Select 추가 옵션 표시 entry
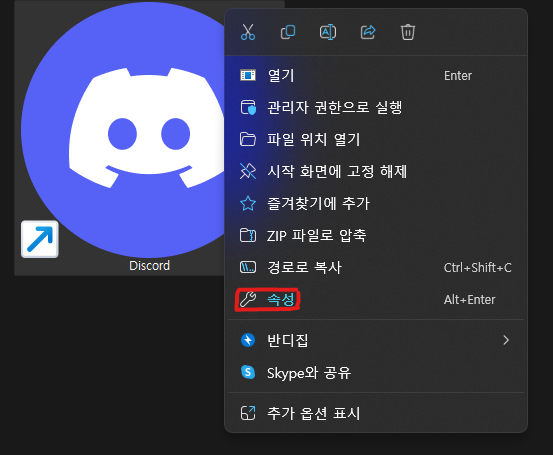This screenshot has height=455, width=553. click(376, 413)
